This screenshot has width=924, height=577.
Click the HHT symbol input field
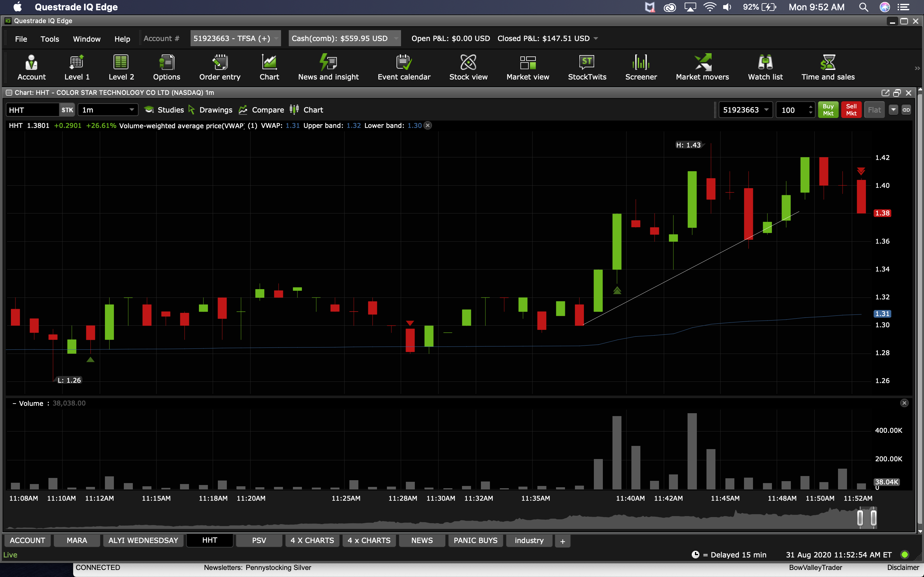pyautogui.click(x=32, y=110)
